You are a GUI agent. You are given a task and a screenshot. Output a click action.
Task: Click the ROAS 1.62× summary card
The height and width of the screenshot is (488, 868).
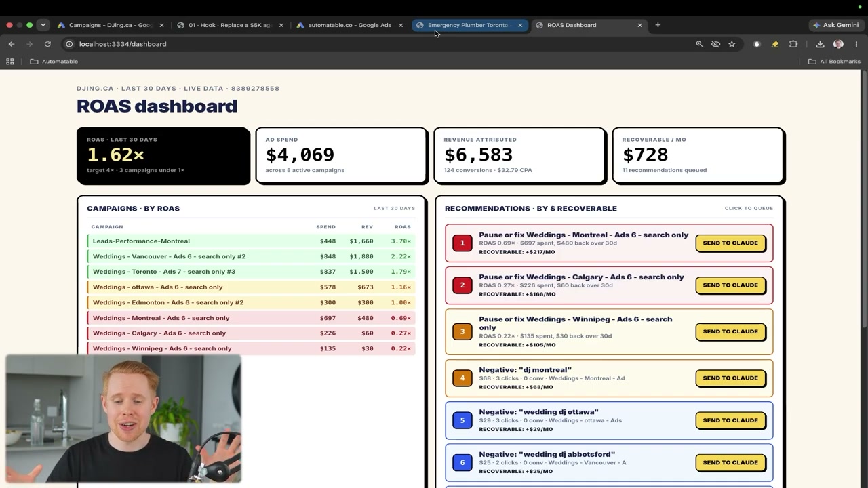coord(163,156)
